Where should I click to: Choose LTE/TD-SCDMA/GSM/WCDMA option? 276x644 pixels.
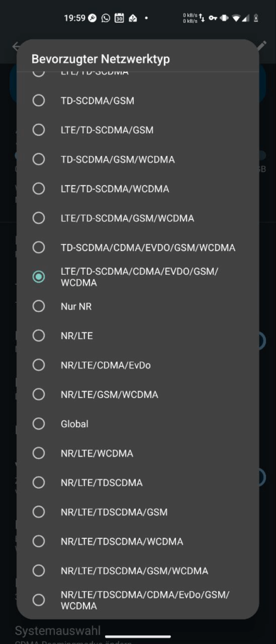tap(138, 218)
